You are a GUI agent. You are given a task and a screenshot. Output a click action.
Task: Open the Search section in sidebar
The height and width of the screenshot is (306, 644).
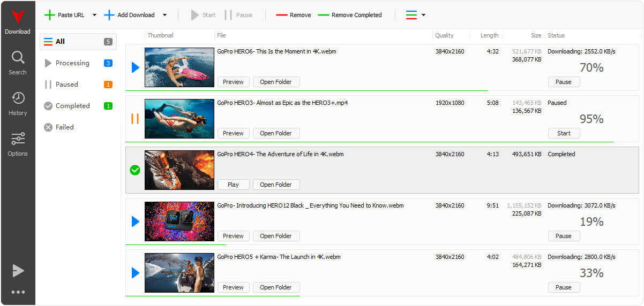[x=18, y=63]
